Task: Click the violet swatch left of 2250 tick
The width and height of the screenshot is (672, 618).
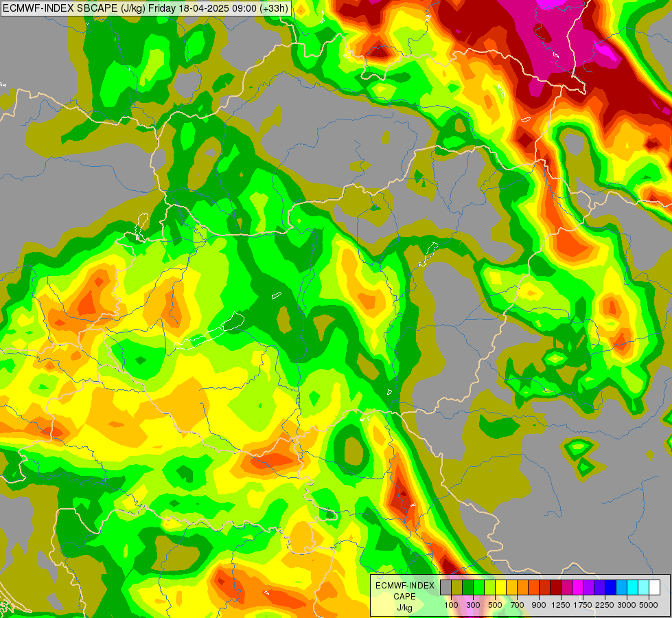Action: (x=599, y=587)
